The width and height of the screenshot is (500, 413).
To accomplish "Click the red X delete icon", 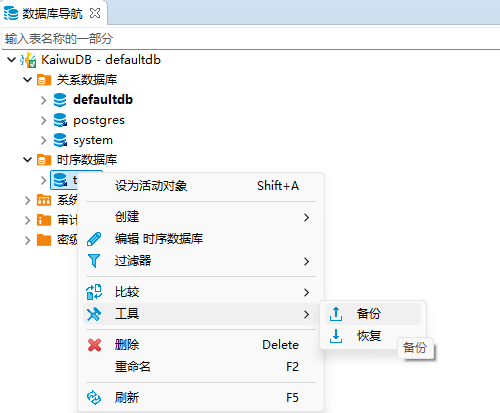I will pyautogui.click(x=94, y=345).
